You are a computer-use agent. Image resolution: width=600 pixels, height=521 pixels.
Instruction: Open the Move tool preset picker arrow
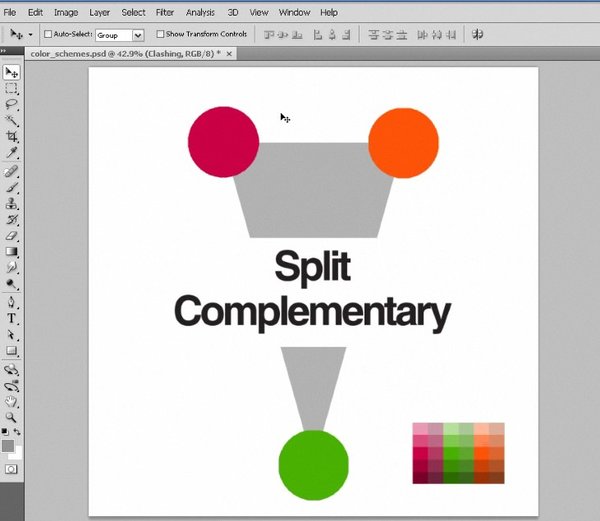(31, 34)
